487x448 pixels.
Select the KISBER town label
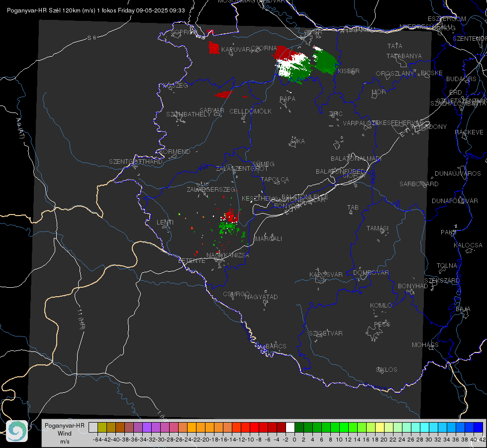pos(349,71)
